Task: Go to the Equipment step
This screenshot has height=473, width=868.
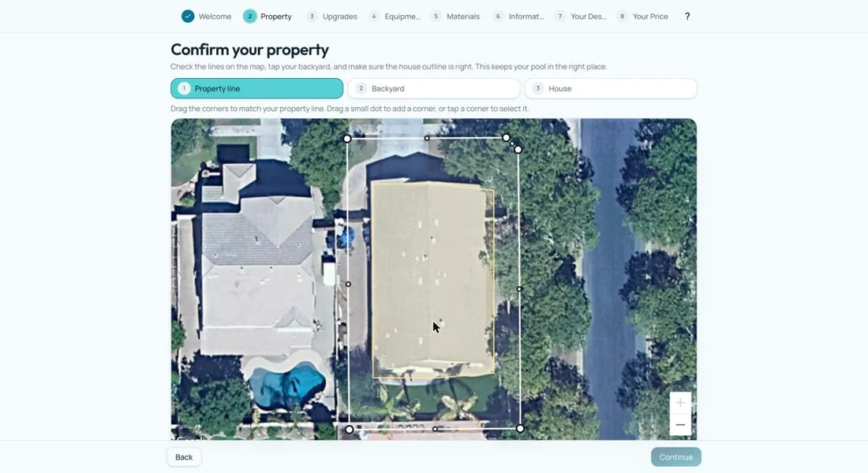Action: point(394,17)
